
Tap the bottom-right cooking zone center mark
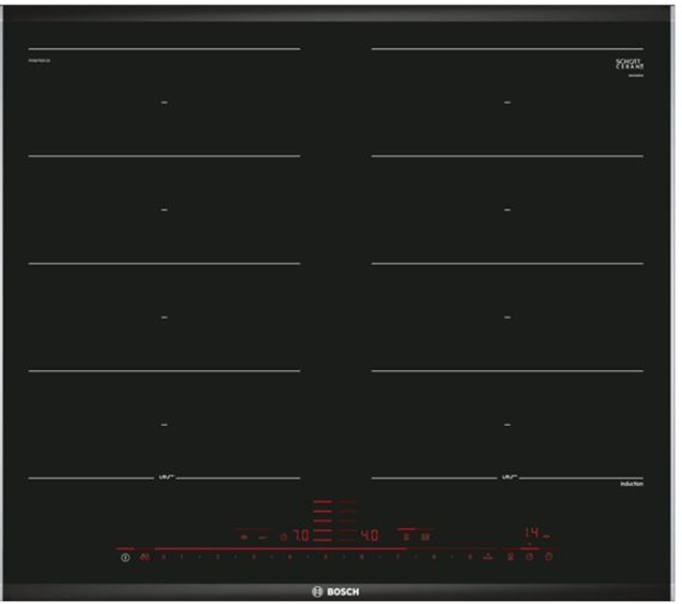click(507, 425)
